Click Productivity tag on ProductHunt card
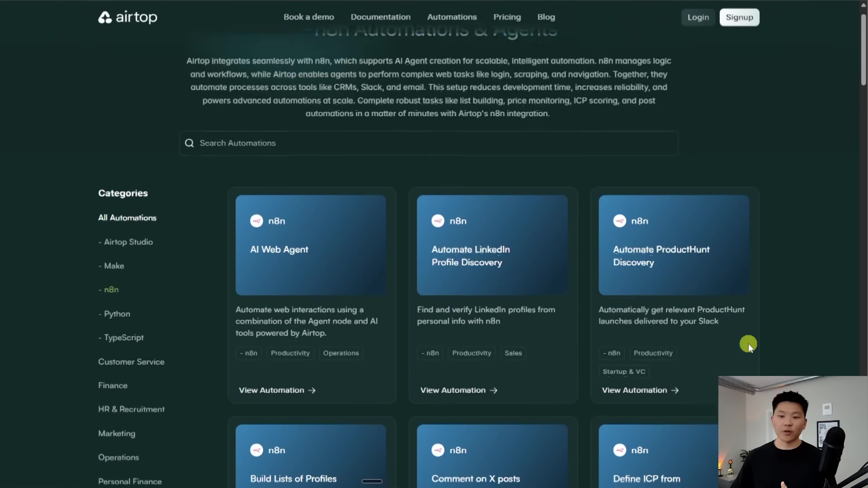This screenshot has height=488, width=868. [653, 353]
